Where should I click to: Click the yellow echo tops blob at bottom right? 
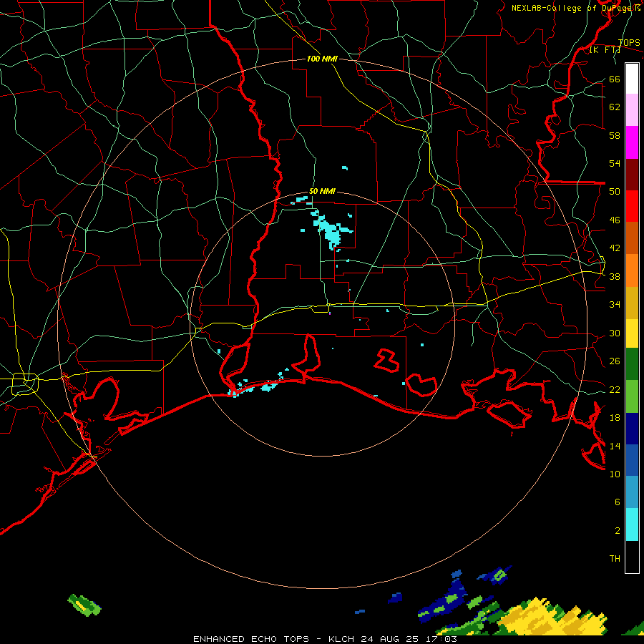[x=552, y=618]
